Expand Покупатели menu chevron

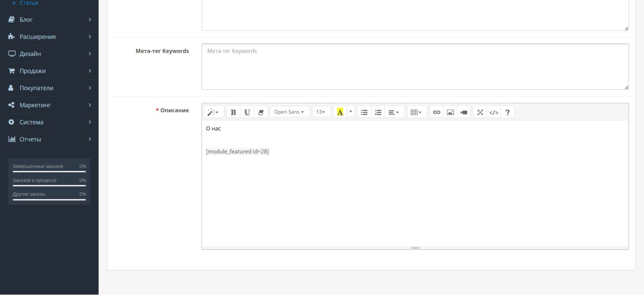[90, 88]
